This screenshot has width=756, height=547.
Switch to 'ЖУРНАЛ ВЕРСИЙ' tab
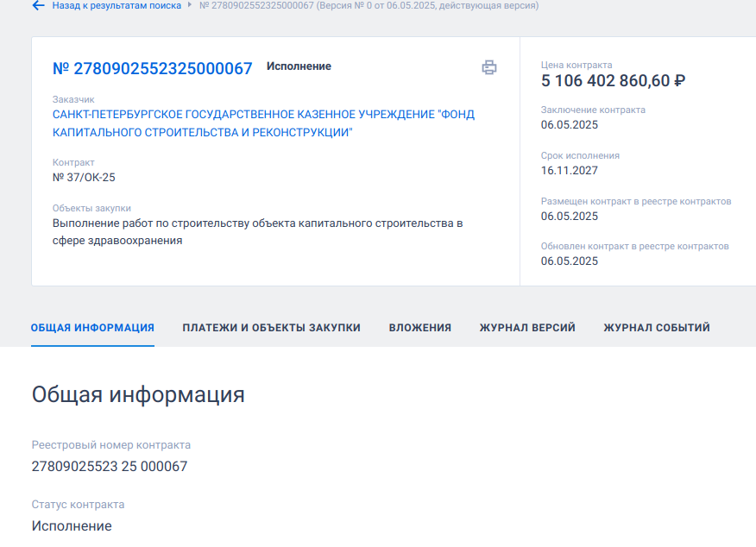pyautogui.click(x=527, y=328)
